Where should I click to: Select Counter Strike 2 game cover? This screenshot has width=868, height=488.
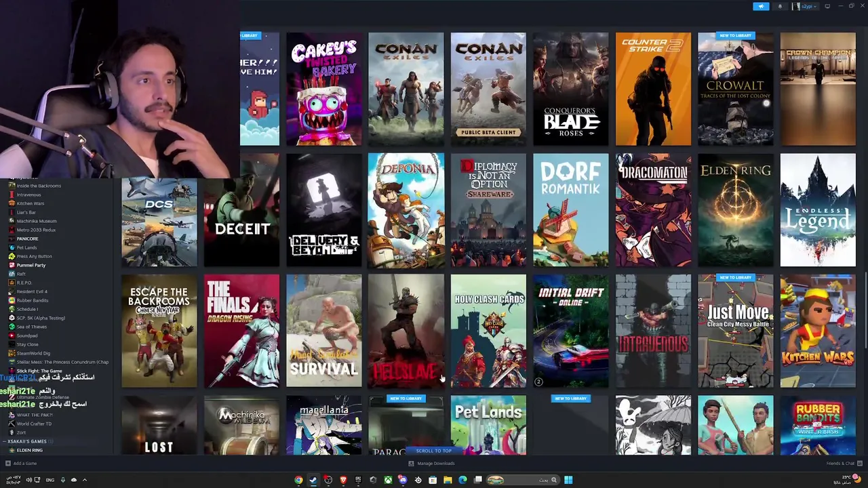coord(653,89)
